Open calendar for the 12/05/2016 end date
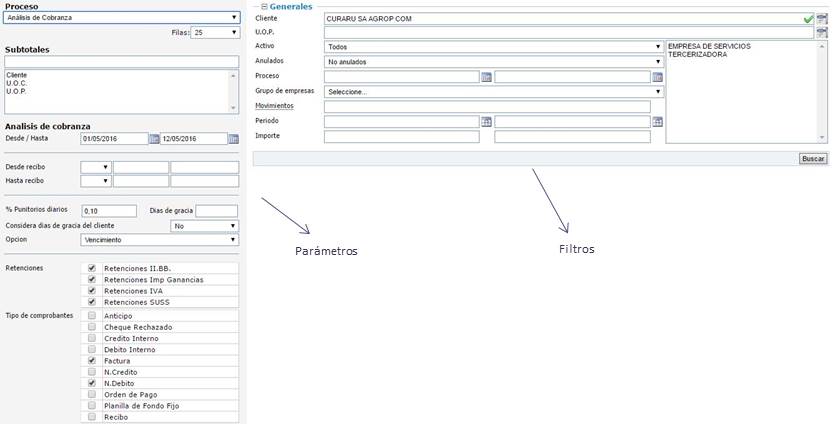 coord(233,139)
